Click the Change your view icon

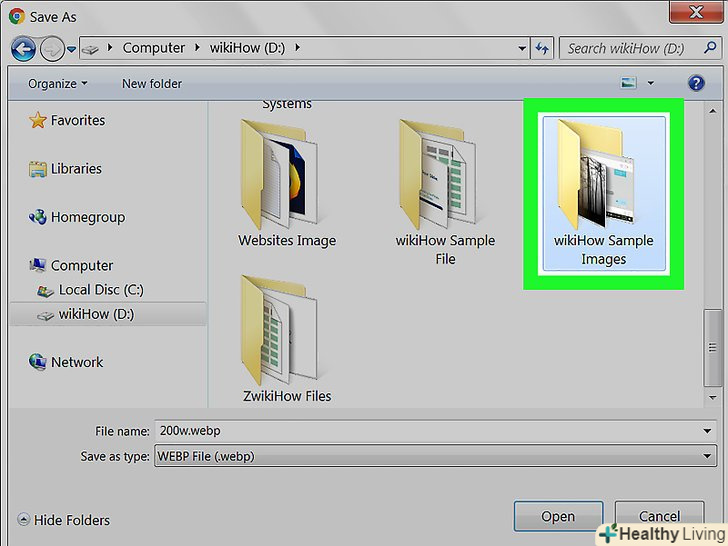tap(629, 83)
